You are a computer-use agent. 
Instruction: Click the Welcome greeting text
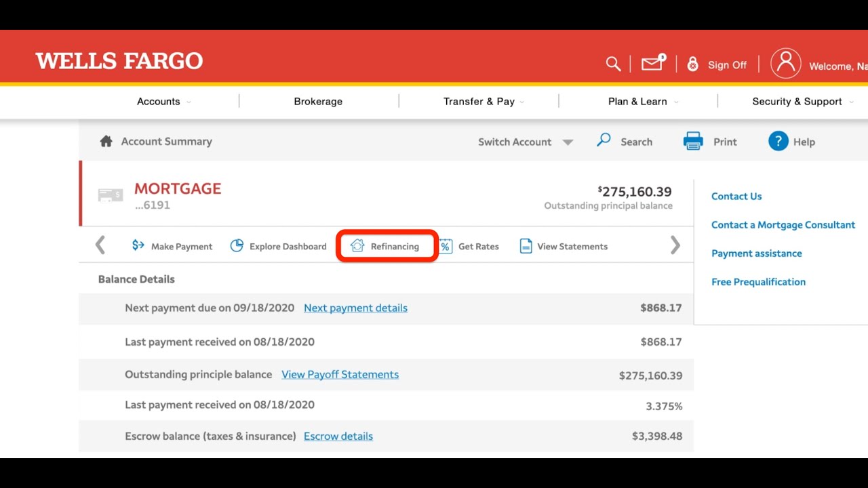[838, 66]
